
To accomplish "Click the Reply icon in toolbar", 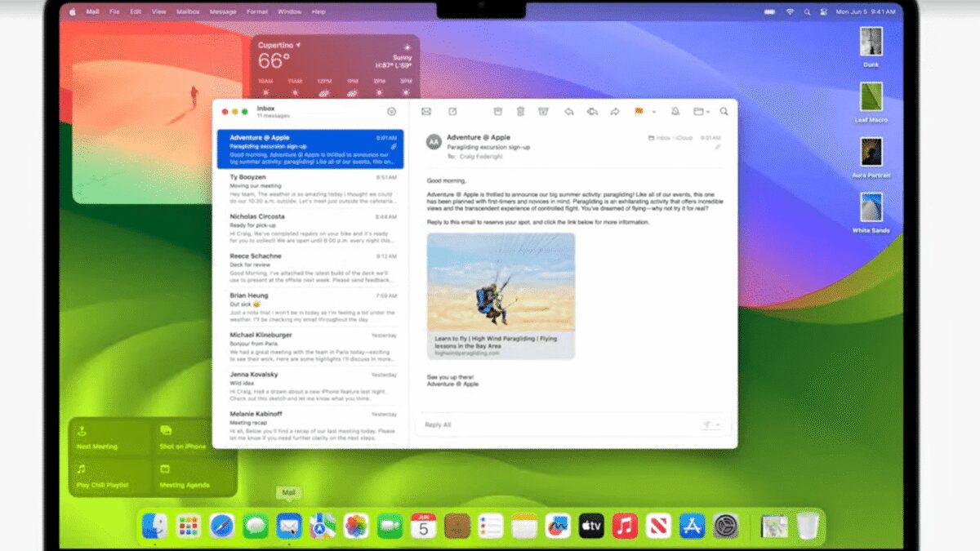I will click(x=569, y=112).
